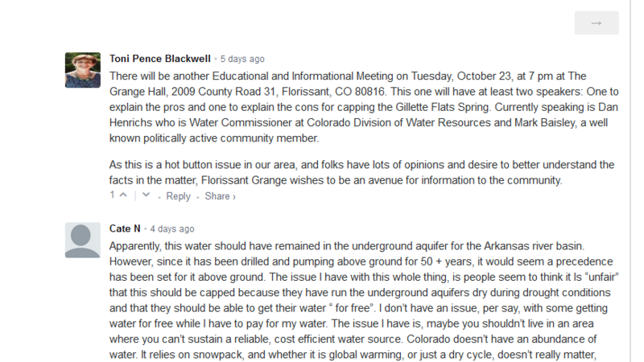Reply to Toni Pence Blackwell's comment
Image resolution: width=644 pixels, height=362 pixels.
click(x=178, y=196)
